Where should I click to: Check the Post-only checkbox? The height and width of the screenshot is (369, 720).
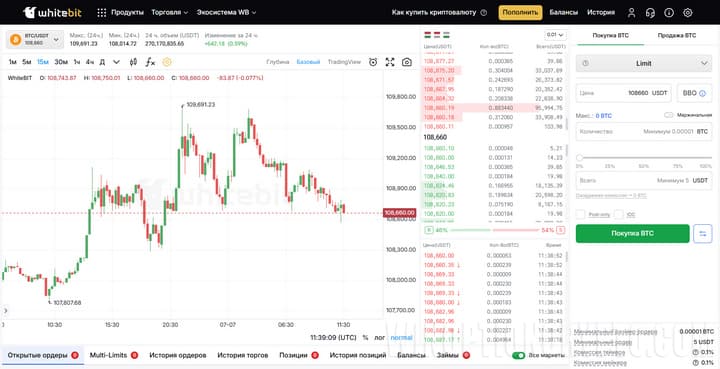(x=580, y=214)
